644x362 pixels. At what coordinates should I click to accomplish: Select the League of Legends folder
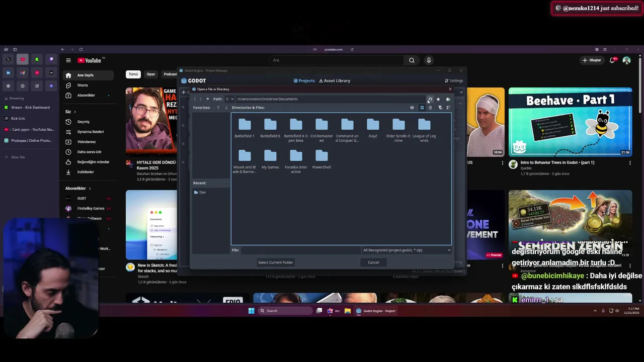coord(424,130)
